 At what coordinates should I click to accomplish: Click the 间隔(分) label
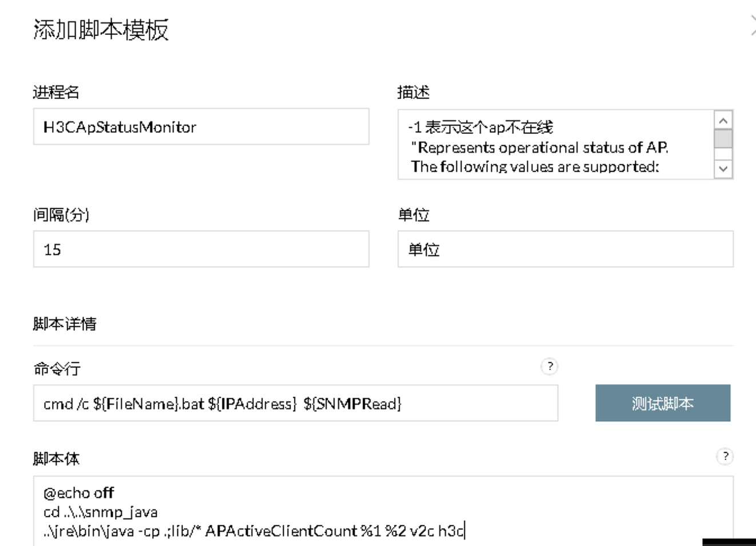point(61,215)
